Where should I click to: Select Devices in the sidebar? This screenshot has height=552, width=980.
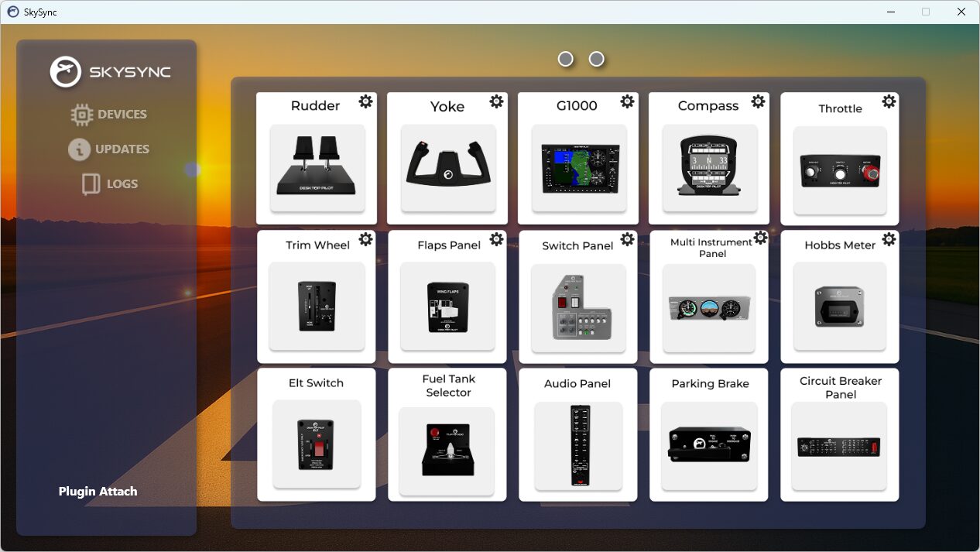[108, 114]
